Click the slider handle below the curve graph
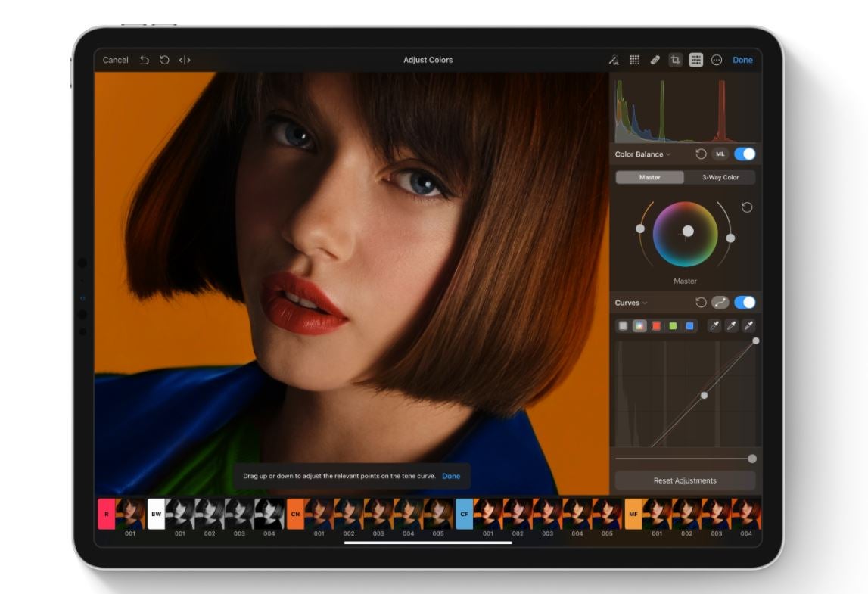Screen dimensions: 868x594 click(751, 459)
